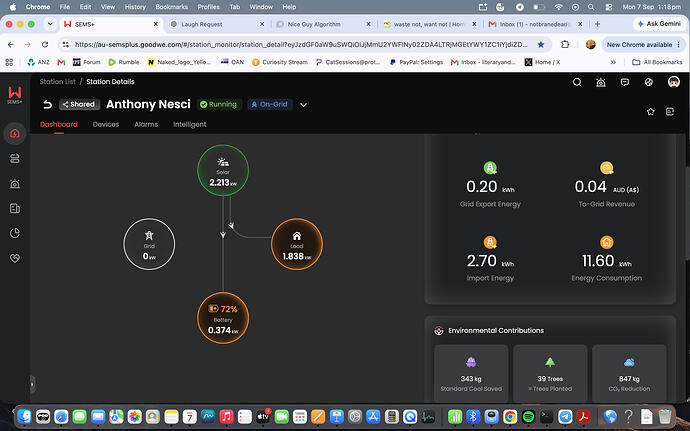Image resolution: width=690 pixels, height=431 pixels.
Task: Click the Wi-Fi icon in the menu bar
Action: [558, 7]
